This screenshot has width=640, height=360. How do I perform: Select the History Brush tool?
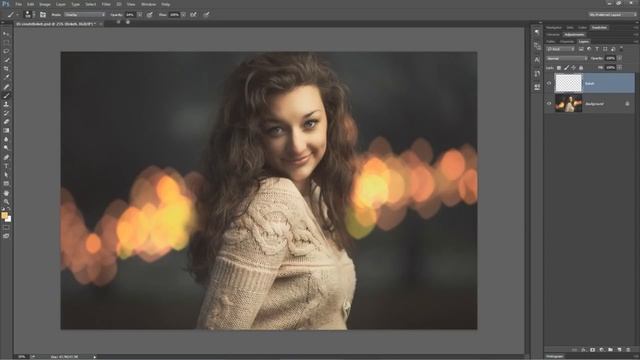tap(6, 113)
